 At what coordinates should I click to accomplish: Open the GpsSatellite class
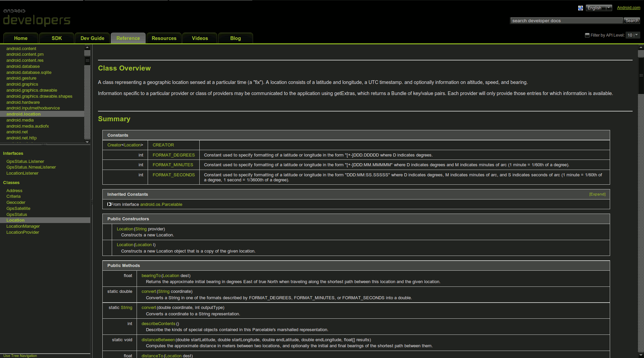(18, 209)
